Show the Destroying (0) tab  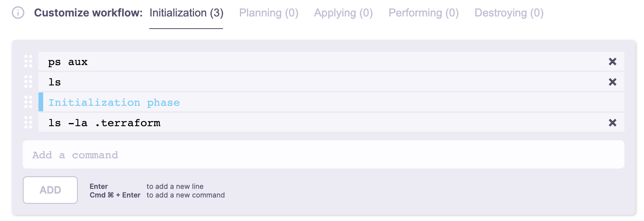(x=509, y=13)
